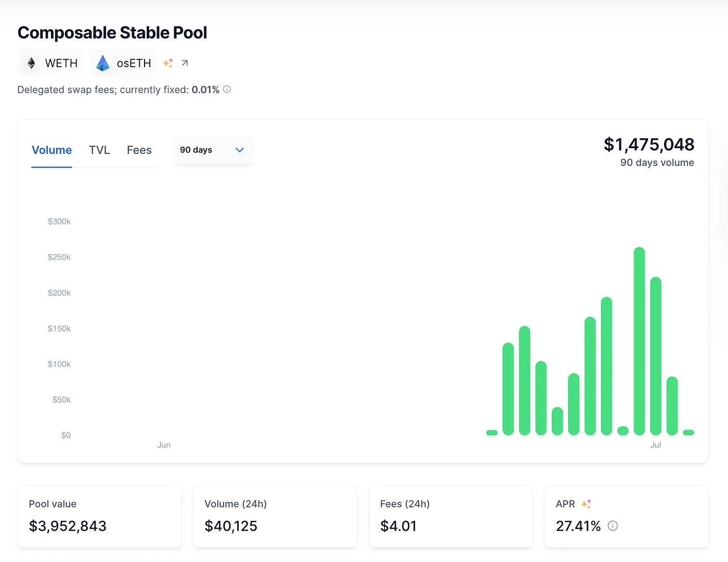The image size is (728, 562).
Task: Click the chevron arrow in period selector
Action: tap(240, 150)
